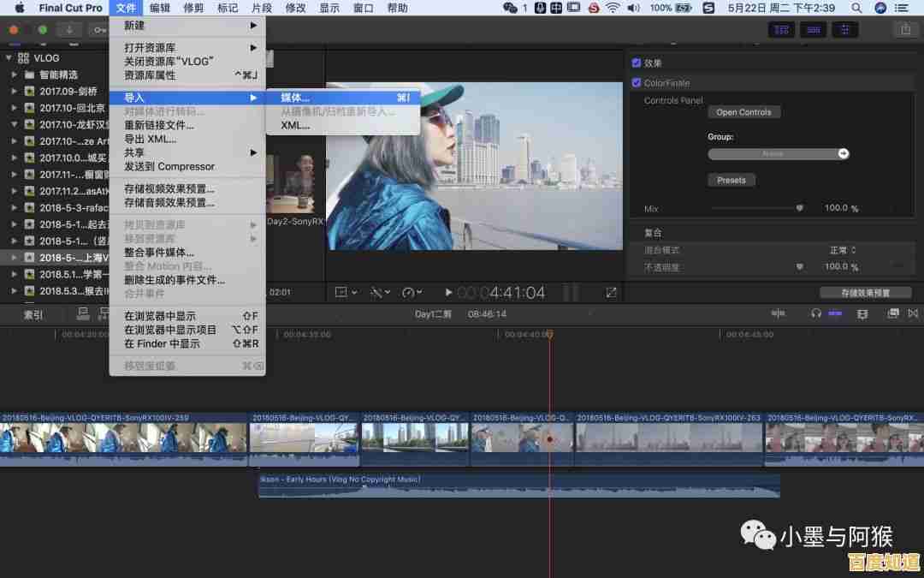The height and width of the screenshot is (578, 924).
Task: Click the playhead marker on the timeline
Action: 549,335
